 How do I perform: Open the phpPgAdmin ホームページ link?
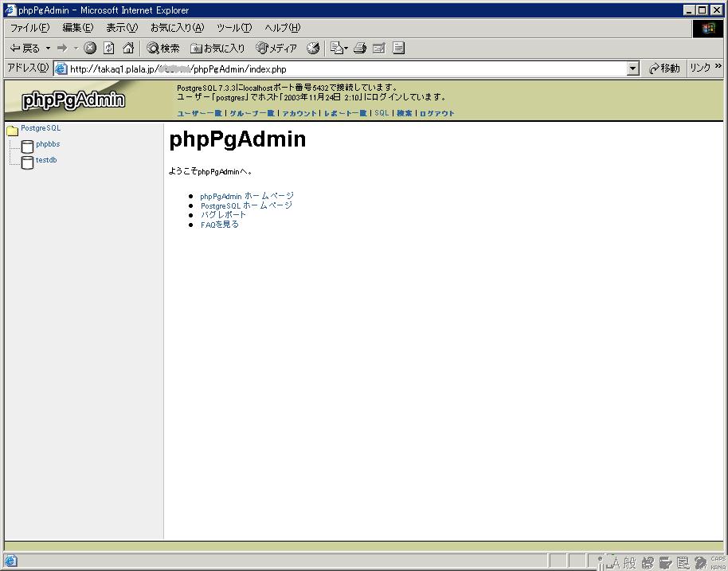click(x=247, y=196)
